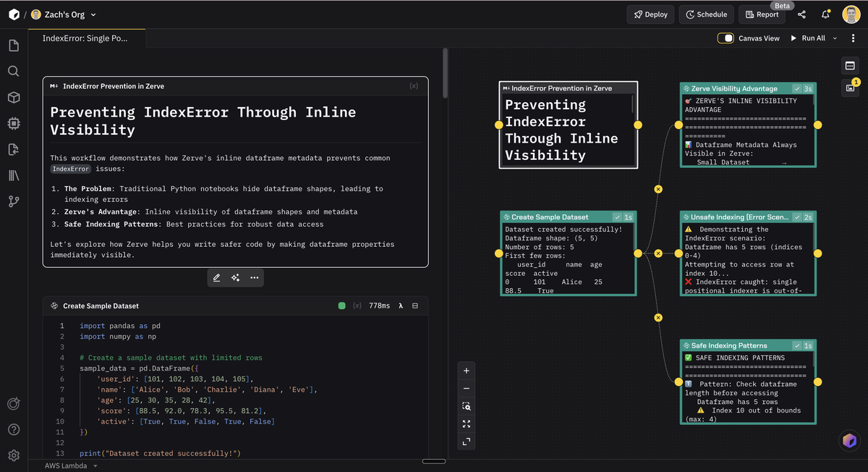Click the fullscreen expand canvas icon

point(467,441)
